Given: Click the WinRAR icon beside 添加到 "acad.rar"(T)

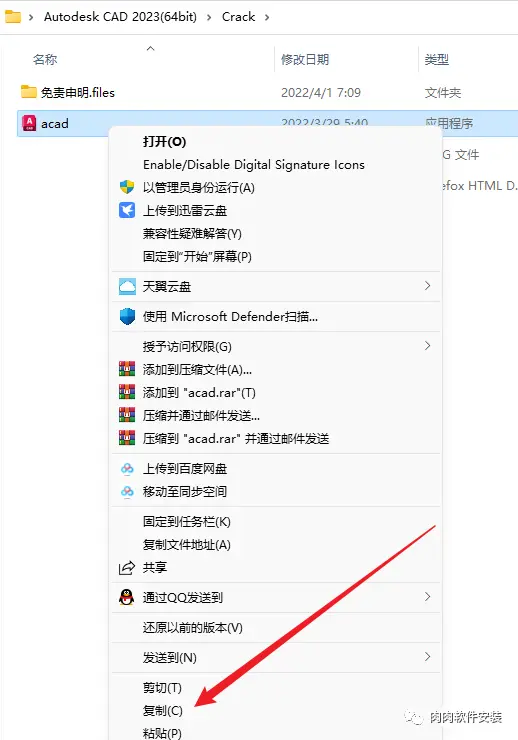Looking at the screenshot, I should tap(127, 392).
